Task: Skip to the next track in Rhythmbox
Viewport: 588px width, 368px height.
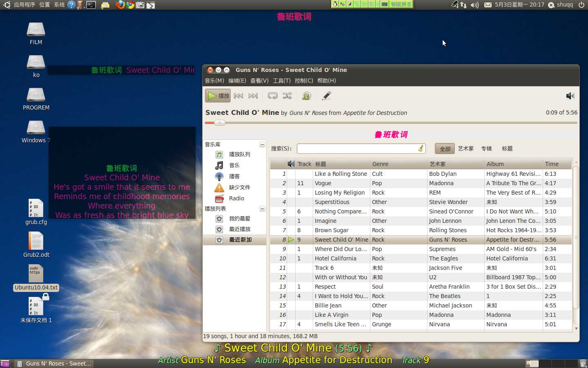Action: coord(253,96)
